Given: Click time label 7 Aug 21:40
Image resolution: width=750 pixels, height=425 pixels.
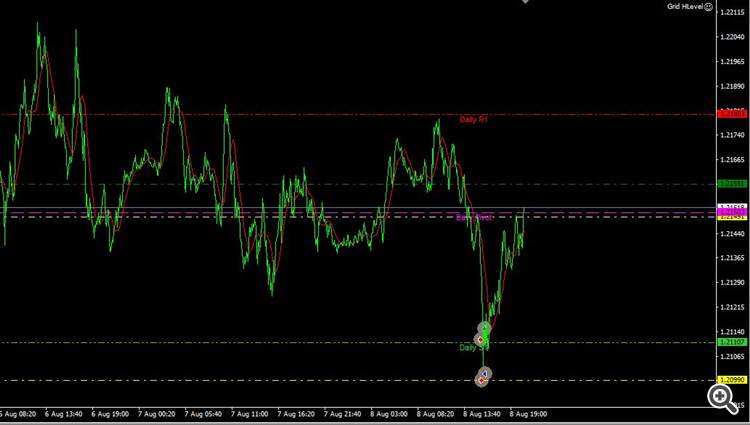Looking at the screenshot, I should [342, 414].
